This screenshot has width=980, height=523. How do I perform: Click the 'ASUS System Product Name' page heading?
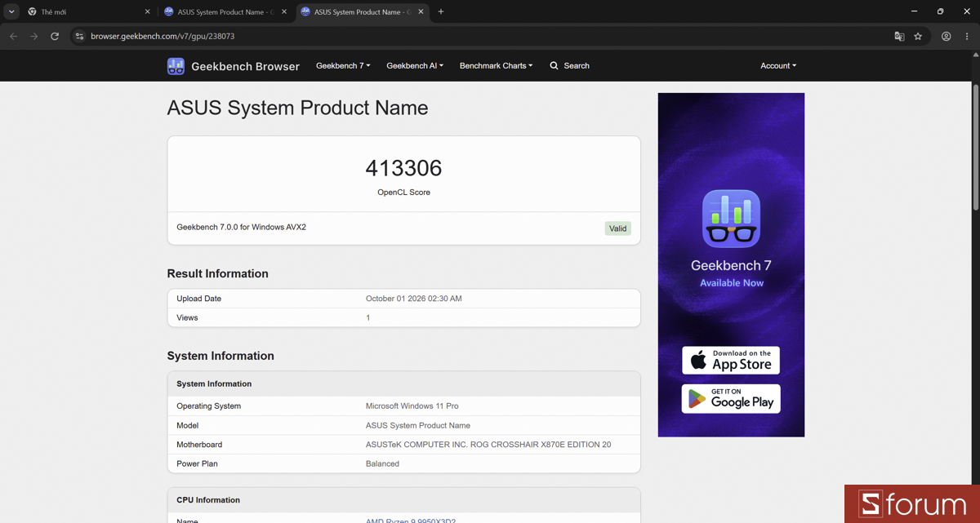point(297,108)
